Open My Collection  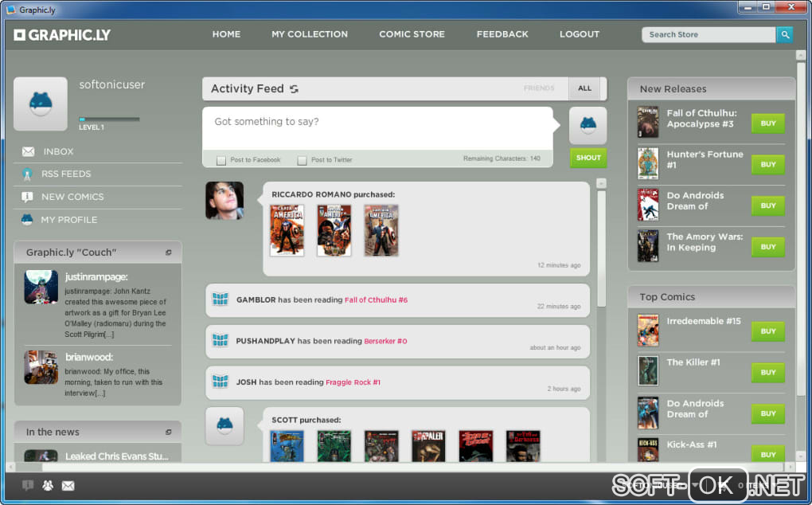[310, 34]
